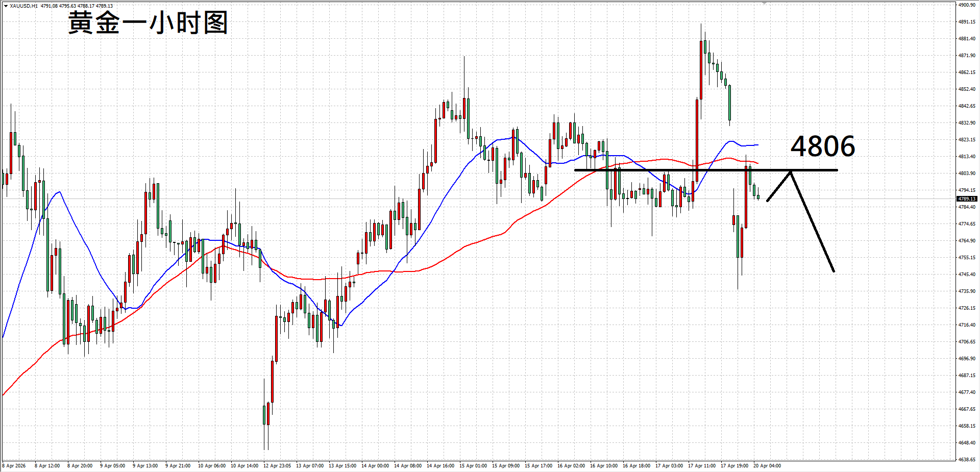Click the 4745.40 price axis label

(x=967, y=275)
